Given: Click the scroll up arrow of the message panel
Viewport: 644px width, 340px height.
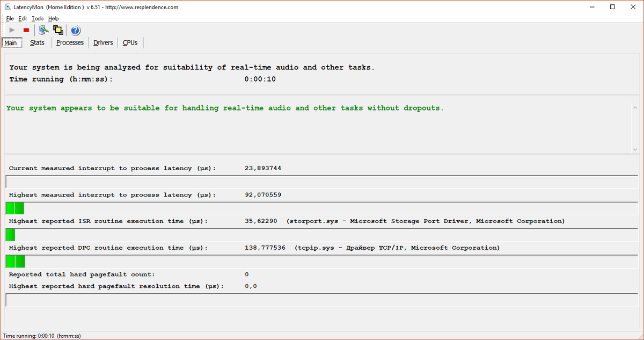Looking at the screenshot, I should [635, 108].
